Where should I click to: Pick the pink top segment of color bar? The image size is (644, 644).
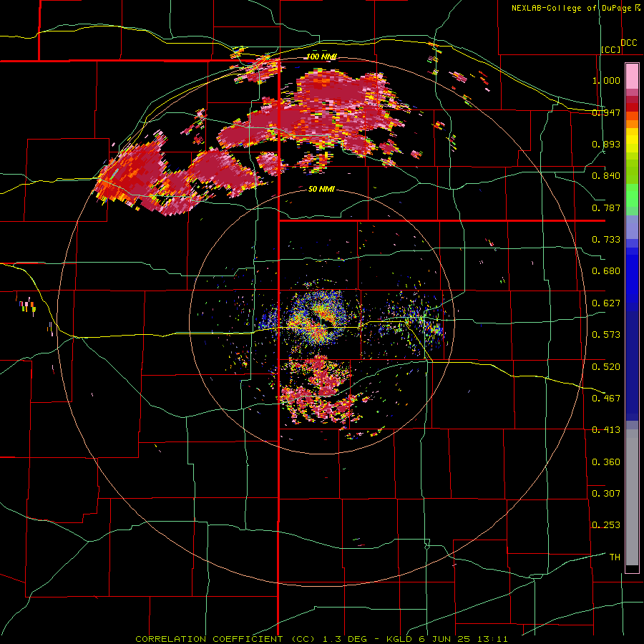tap(632, 77)
